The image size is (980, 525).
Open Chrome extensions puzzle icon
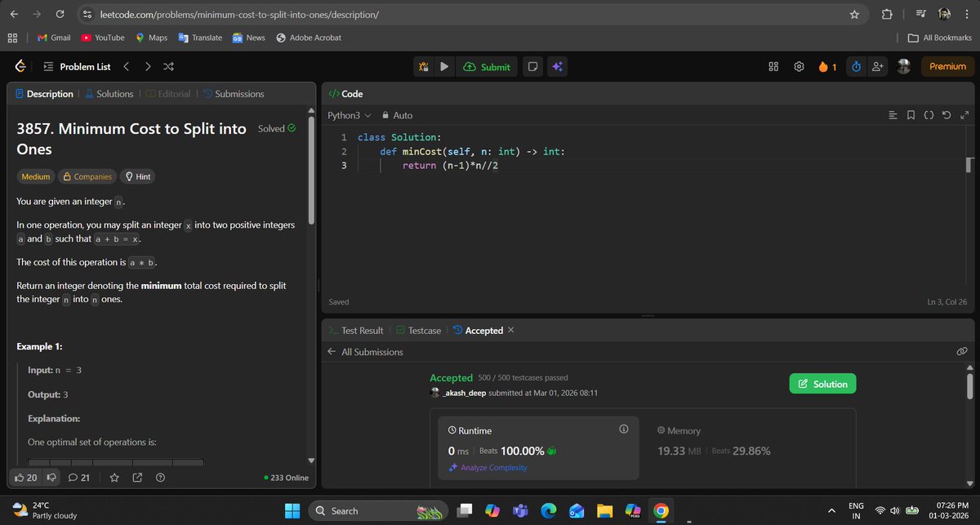pyautogui.click(x=887, y=15)
